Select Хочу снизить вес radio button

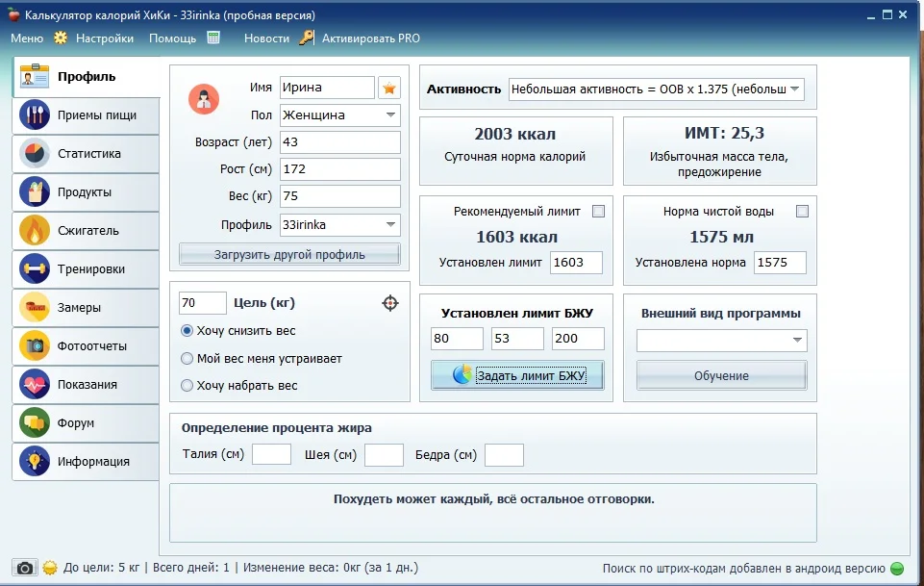pos(187,331)
